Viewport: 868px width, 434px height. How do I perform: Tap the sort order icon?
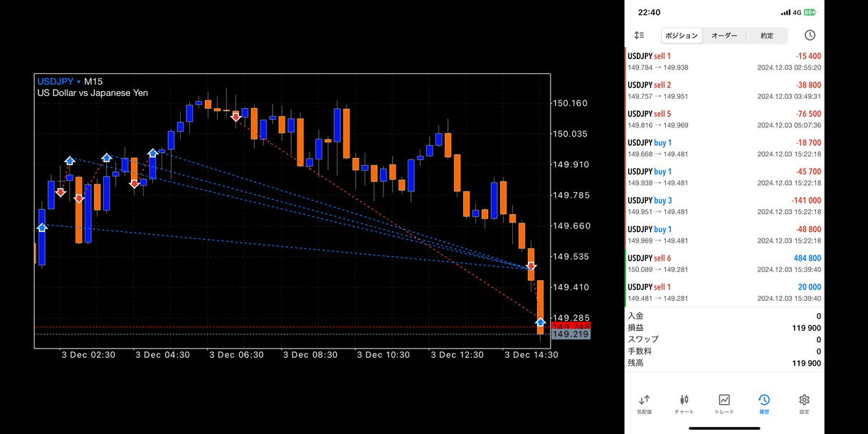pos(639,35)
